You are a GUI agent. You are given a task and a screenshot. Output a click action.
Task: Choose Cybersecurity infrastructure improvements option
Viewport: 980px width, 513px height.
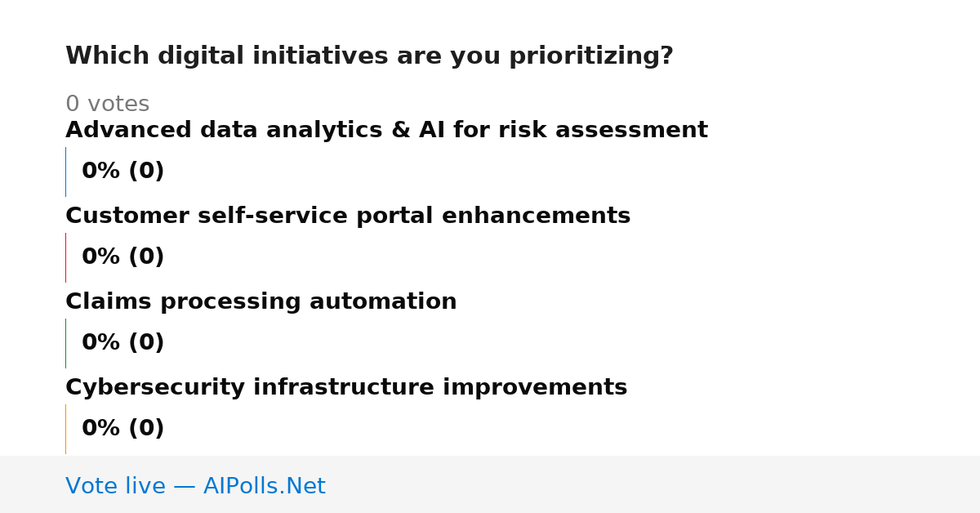[x=346, y=388]
